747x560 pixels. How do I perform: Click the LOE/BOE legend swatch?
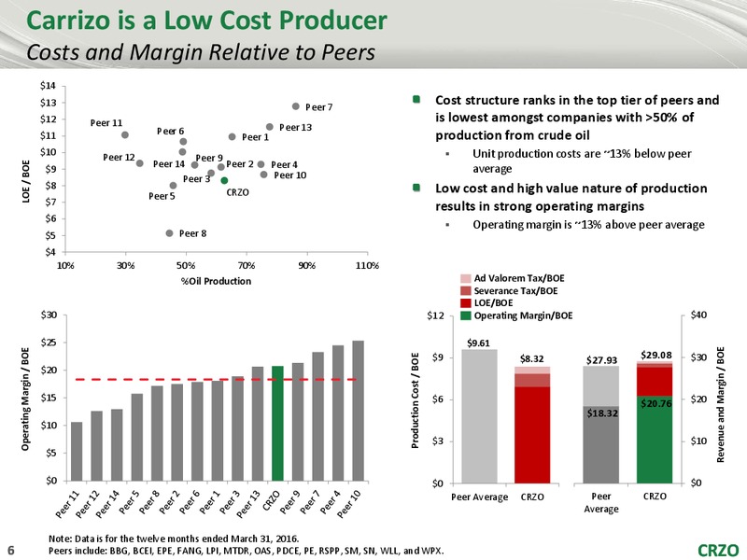coord(466,303)
